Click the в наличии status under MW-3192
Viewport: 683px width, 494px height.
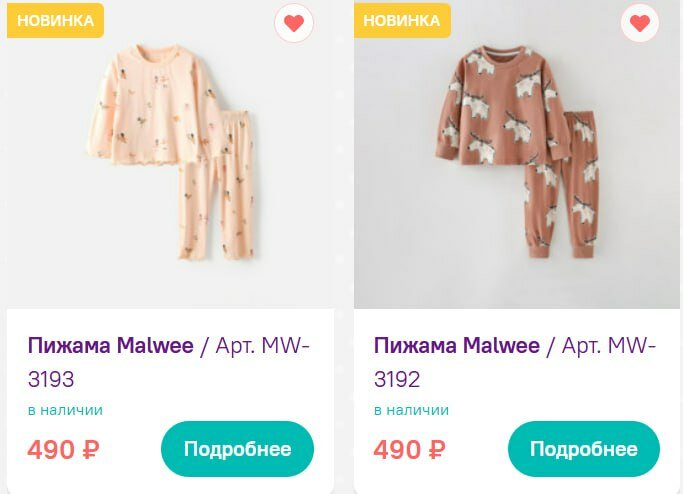(411, 410)
